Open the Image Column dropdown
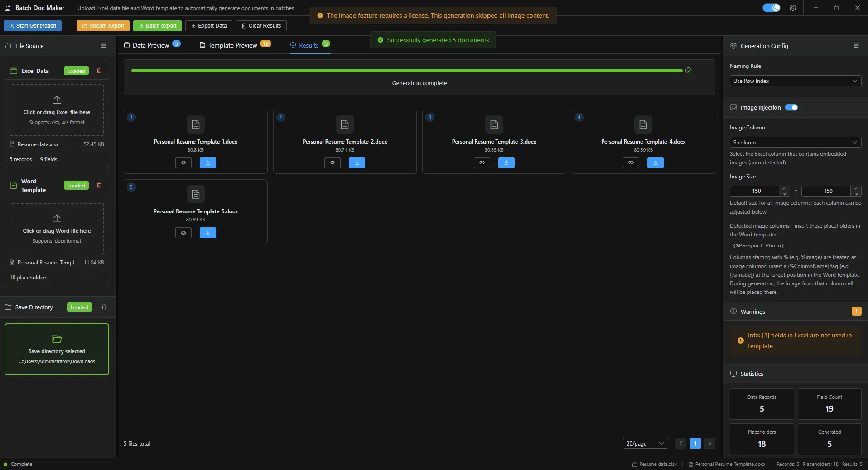Screen dimensions: 868x470 pyautogui.click(x=796, y=142)
